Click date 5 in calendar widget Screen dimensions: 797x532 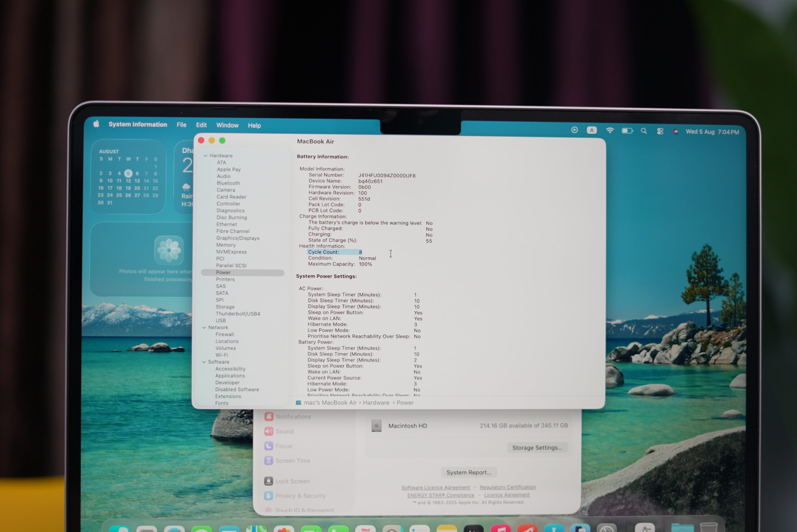[128, 173]
